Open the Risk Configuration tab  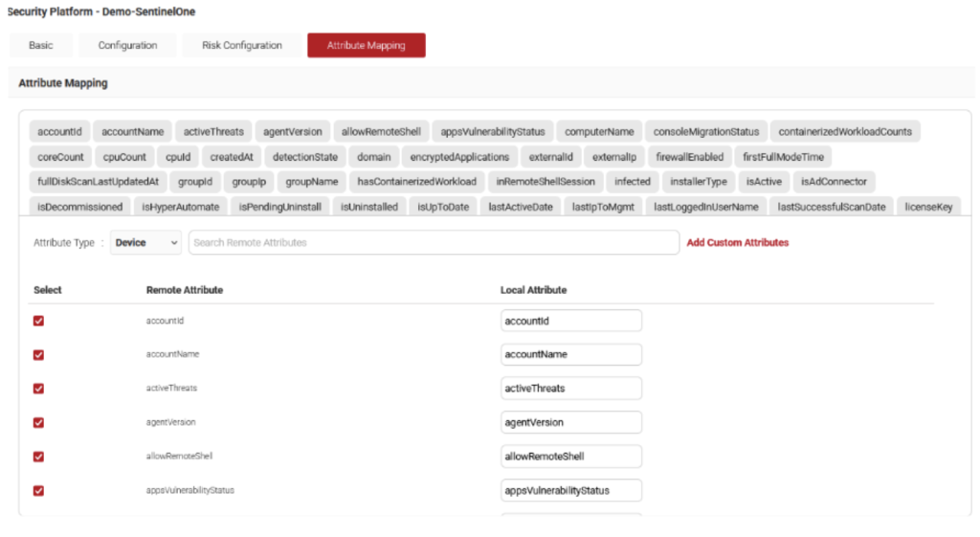pyautogui.click(x=241, y=45)
